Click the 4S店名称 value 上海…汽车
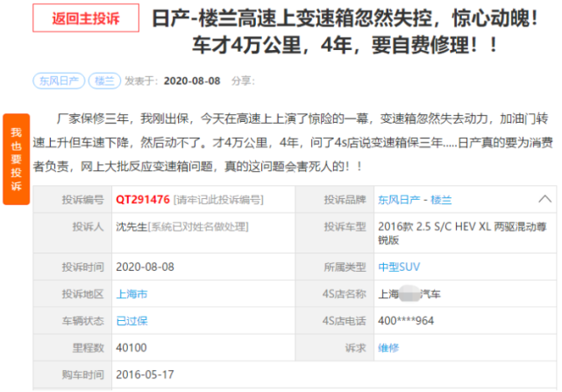Viewport: 562px width, 392px height. [x=409, y=294]
